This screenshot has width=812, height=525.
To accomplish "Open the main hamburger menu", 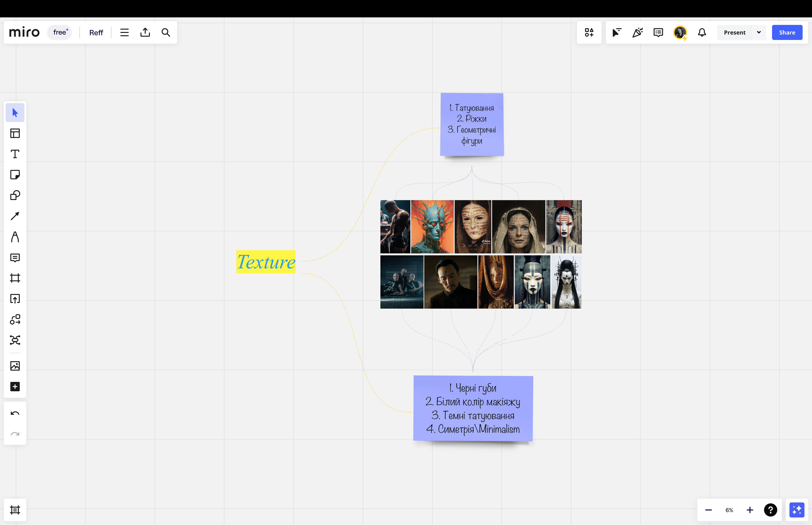I will [124, 32].
